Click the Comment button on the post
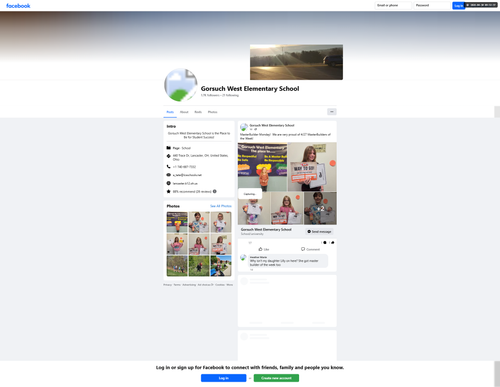Viewport: 500px width, 387px height. [x=310, y=249]
